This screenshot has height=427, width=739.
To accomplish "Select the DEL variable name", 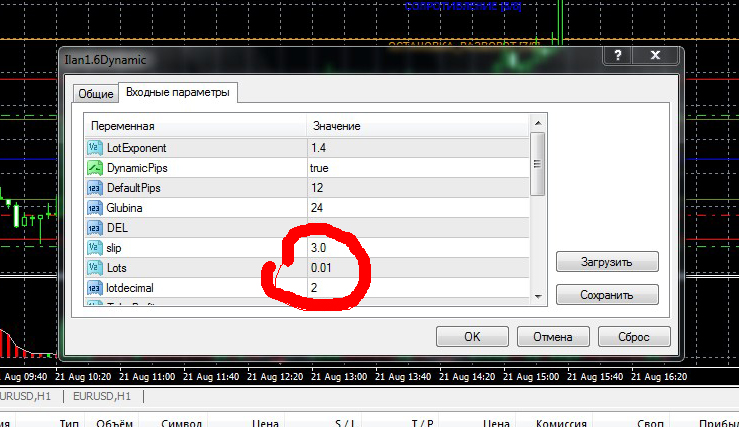I will tap(117, 228).
